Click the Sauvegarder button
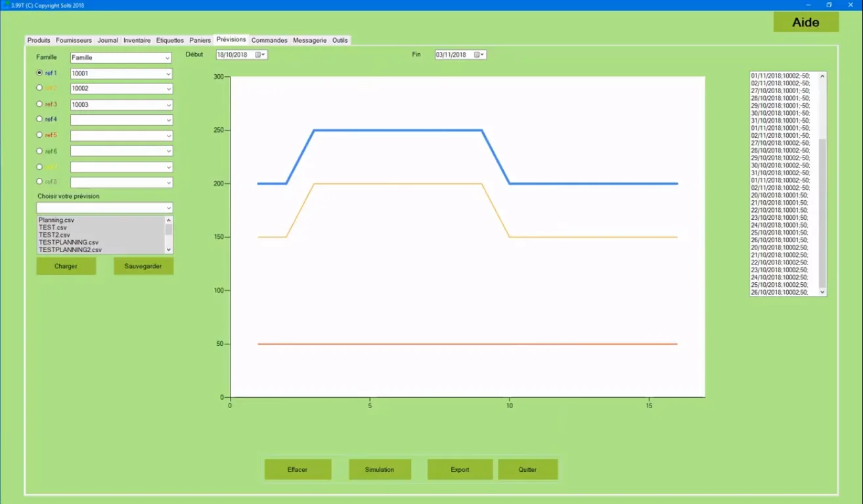863x504 pixels. point(143,266)
